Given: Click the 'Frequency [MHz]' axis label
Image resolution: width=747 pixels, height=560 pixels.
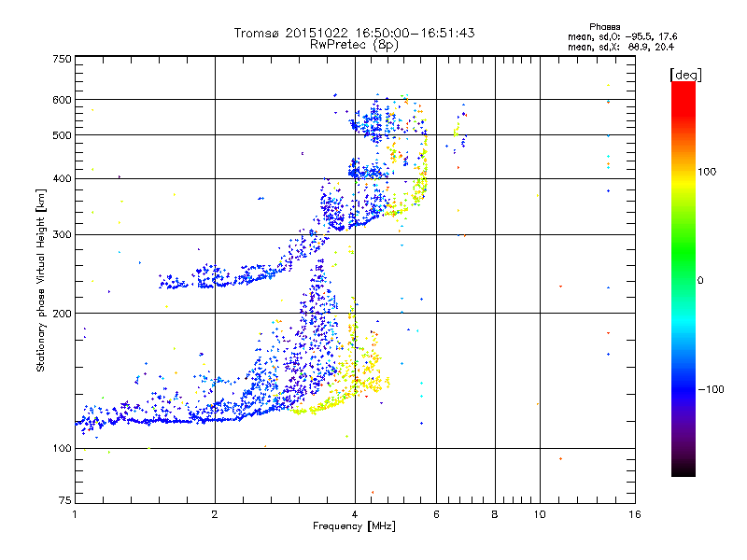Looking at the screenshot, I should click(354, 526).
